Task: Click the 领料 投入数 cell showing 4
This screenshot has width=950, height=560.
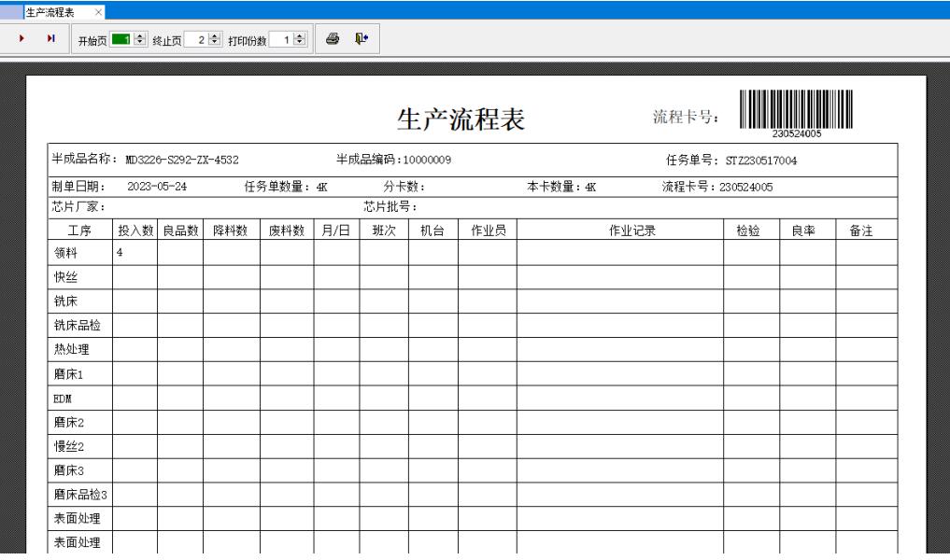Action: tap(135, 253)
